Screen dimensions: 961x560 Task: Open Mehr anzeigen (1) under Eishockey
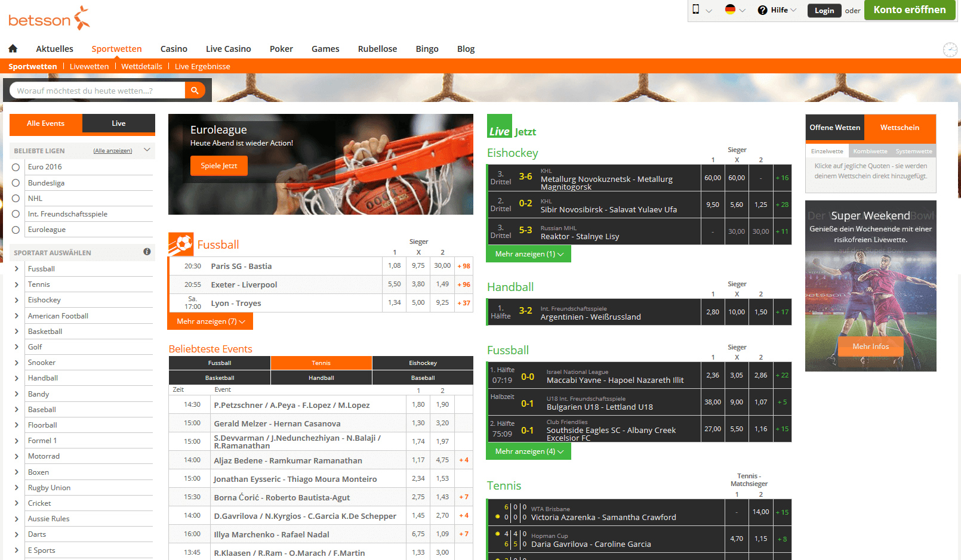tap(529, 254)
